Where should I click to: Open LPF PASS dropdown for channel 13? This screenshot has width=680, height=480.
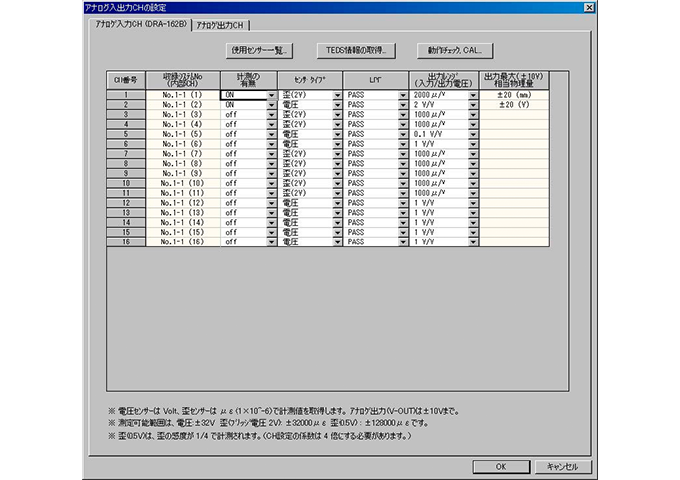point(403,213)
